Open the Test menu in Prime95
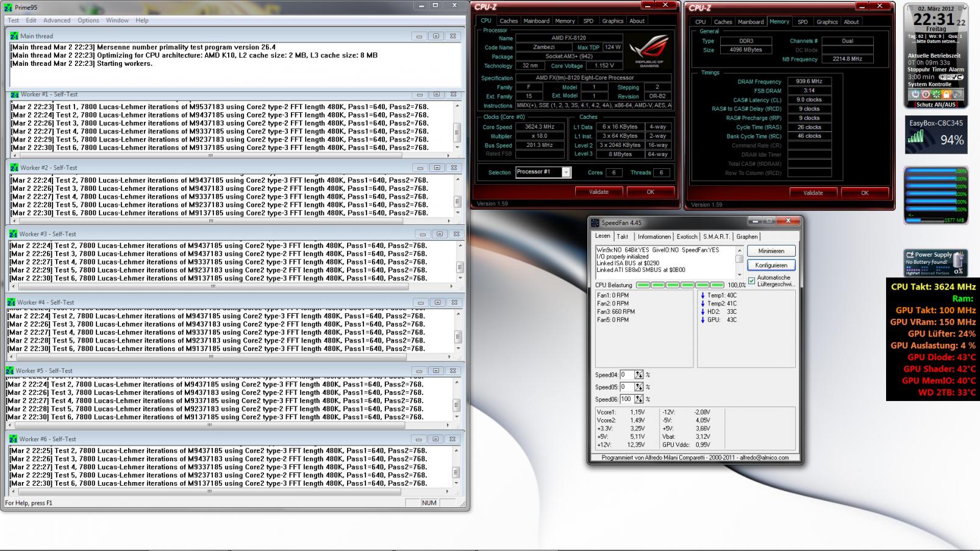The width and height of the screenshot is (980, 551). coord(13,20)
